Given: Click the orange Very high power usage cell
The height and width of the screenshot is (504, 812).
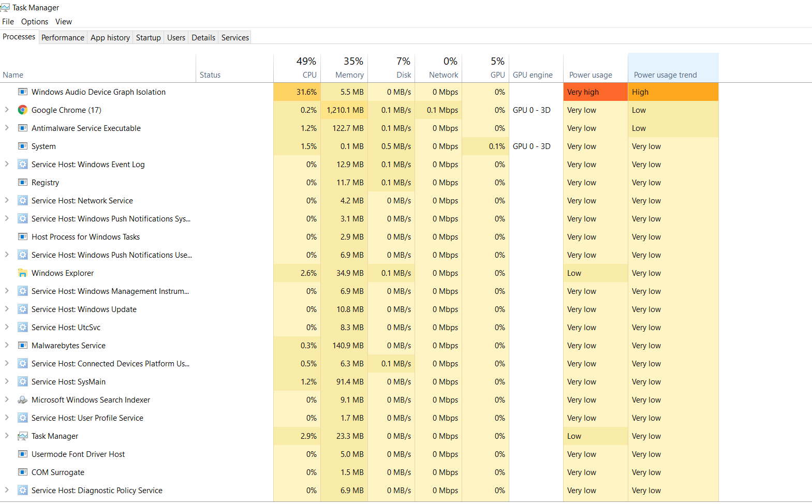Looking at the screenshot, I should click(x=595, y=92).
